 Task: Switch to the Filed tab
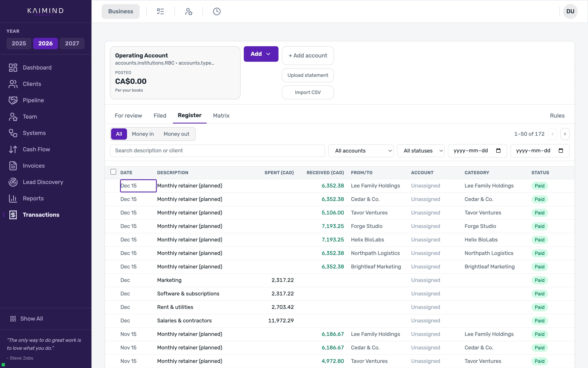click(x=160, y=116)
